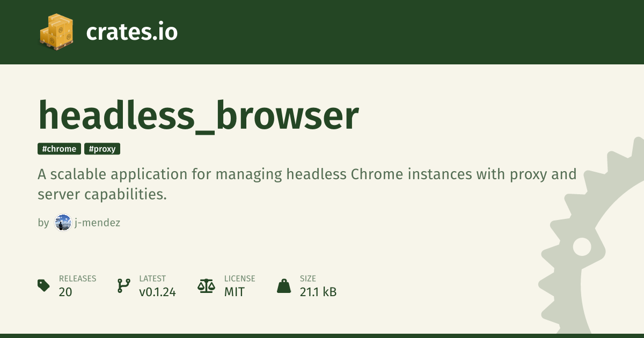
Task: Click the LICENSE label
Action: click(x=239, y=278)
